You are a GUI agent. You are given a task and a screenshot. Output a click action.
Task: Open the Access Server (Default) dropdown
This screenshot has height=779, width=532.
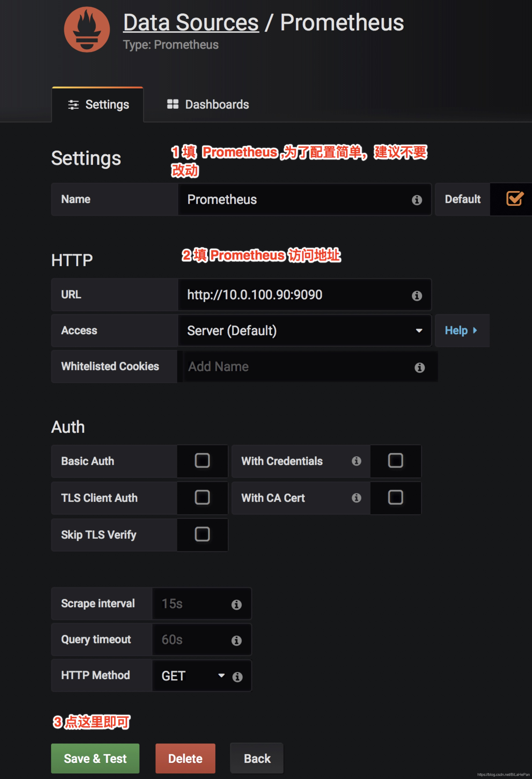304,331
